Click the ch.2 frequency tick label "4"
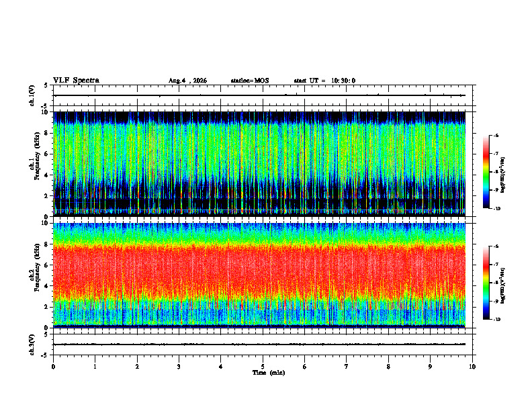 click(47, 286)
